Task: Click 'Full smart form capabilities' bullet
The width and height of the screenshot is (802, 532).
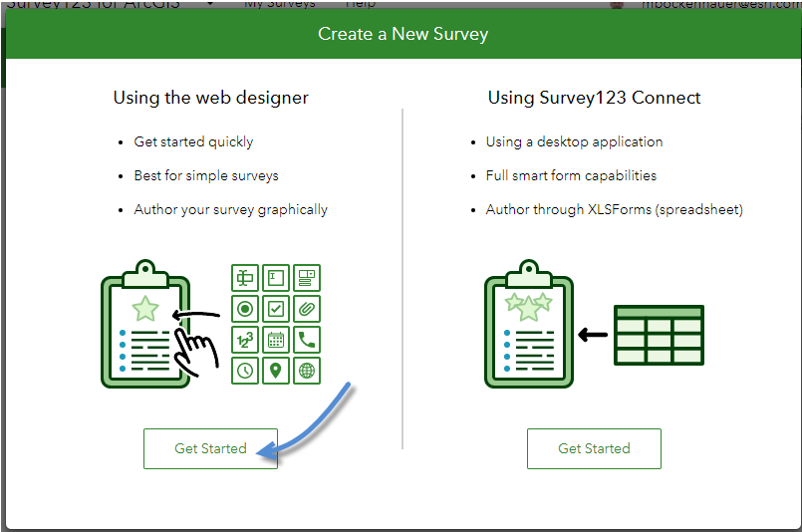Action: click(571, 175)
